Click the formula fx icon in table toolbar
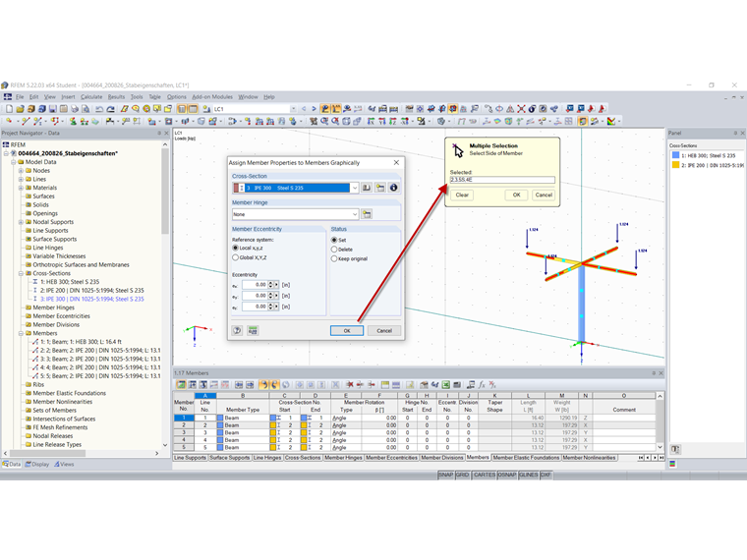This screenshot has width=747, height=560. tap(482, 385)
